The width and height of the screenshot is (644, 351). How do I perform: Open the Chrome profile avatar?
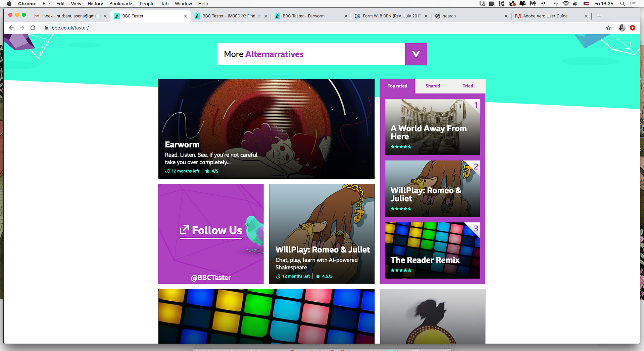pos(622,28)
